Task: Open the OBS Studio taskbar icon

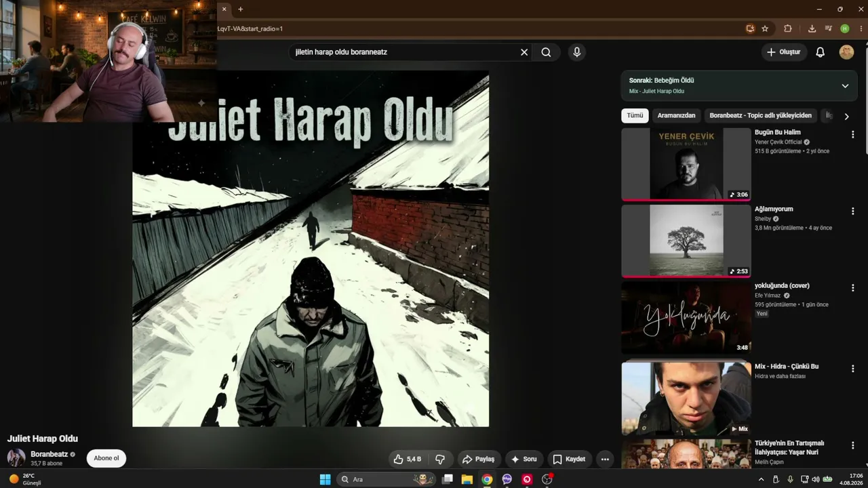Action: [547, 479]
